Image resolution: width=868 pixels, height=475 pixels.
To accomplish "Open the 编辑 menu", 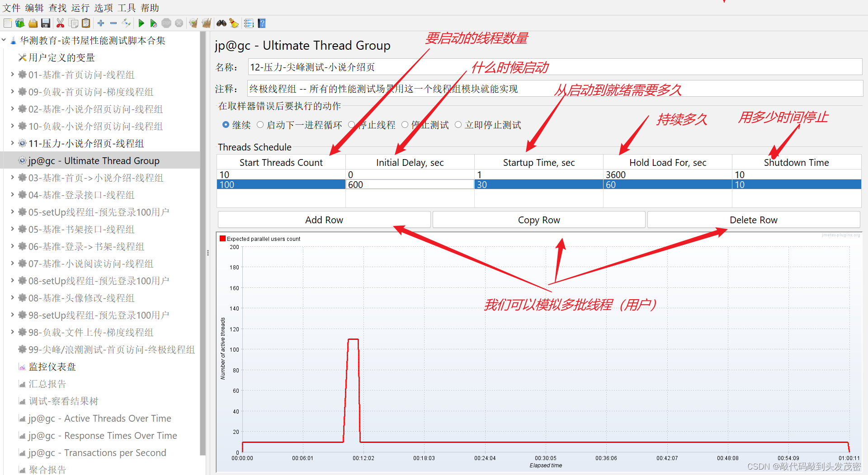I will click(x=34, y=8).
